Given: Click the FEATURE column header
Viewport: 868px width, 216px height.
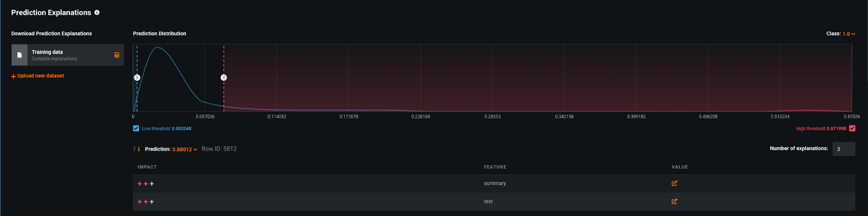Looking at the screenshot, I should [x=495, y=167].
